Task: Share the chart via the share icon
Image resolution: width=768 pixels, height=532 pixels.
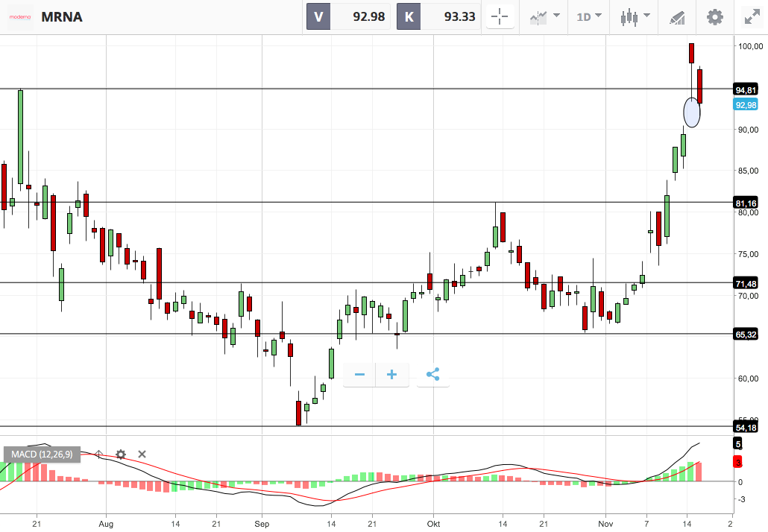Action: pos(433,375)
